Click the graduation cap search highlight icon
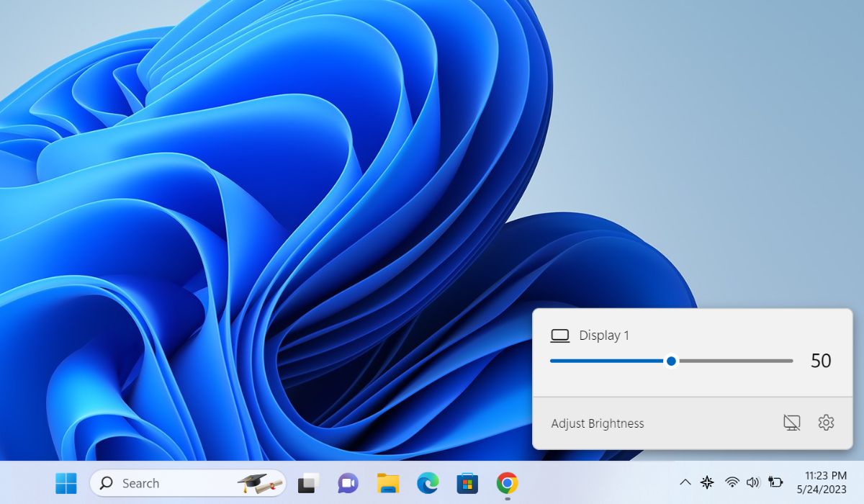 pos(258,482)
